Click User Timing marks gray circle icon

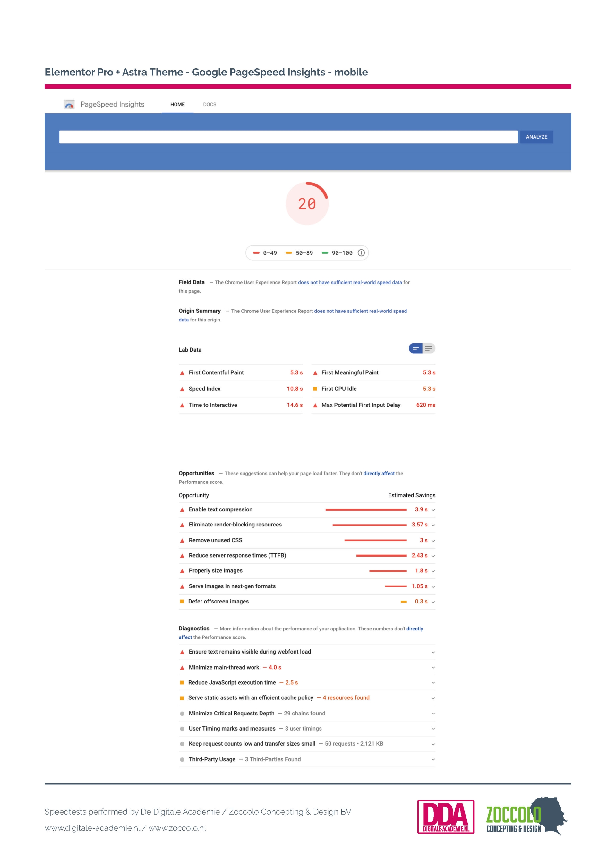click(x=182, y=729)
